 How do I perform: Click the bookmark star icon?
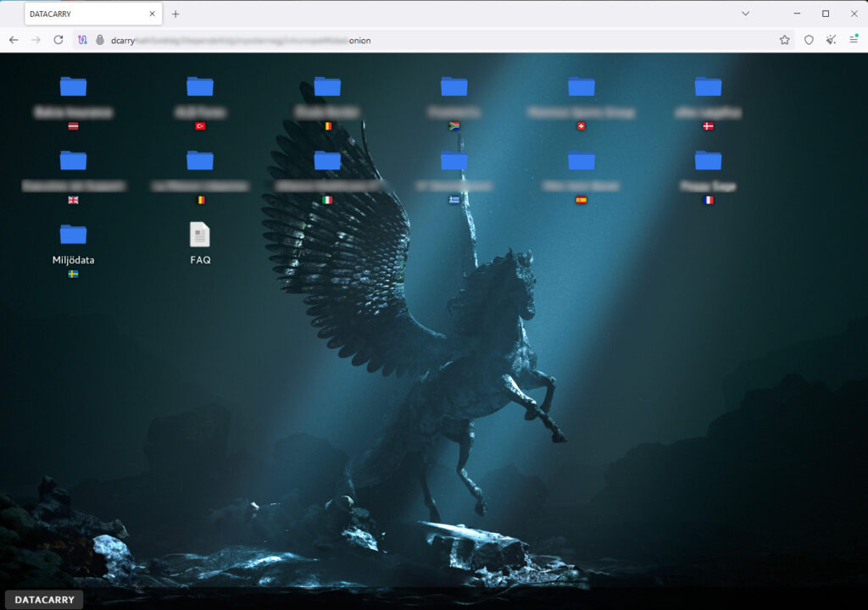pyautogui.click(x=785, y=40)
